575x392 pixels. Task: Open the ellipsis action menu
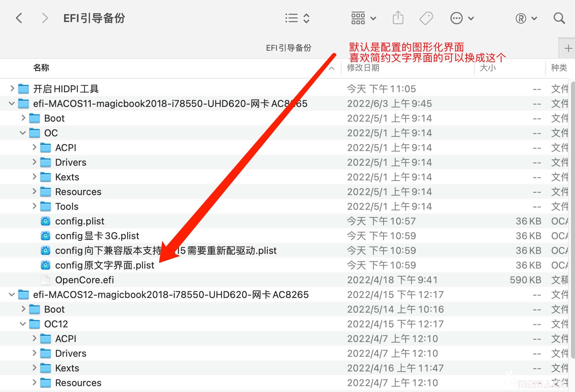tap(462, 18)
